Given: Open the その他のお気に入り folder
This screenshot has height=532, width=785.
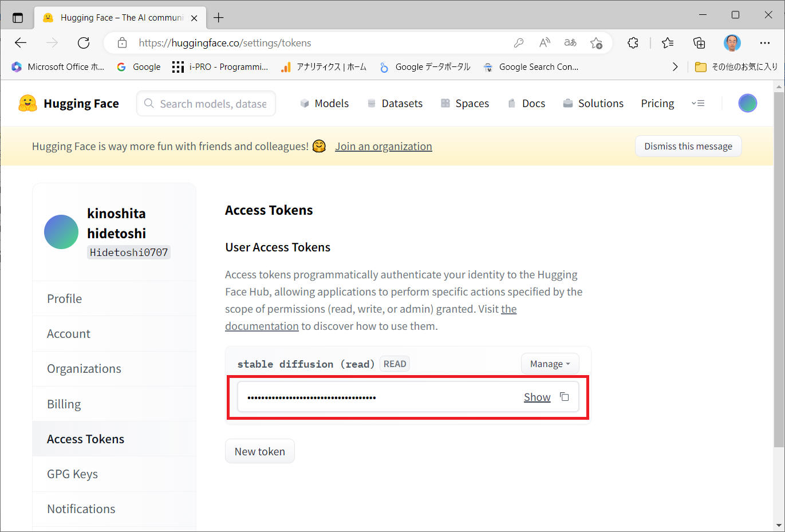Looking at the screenshot, I should pos(736,67).
